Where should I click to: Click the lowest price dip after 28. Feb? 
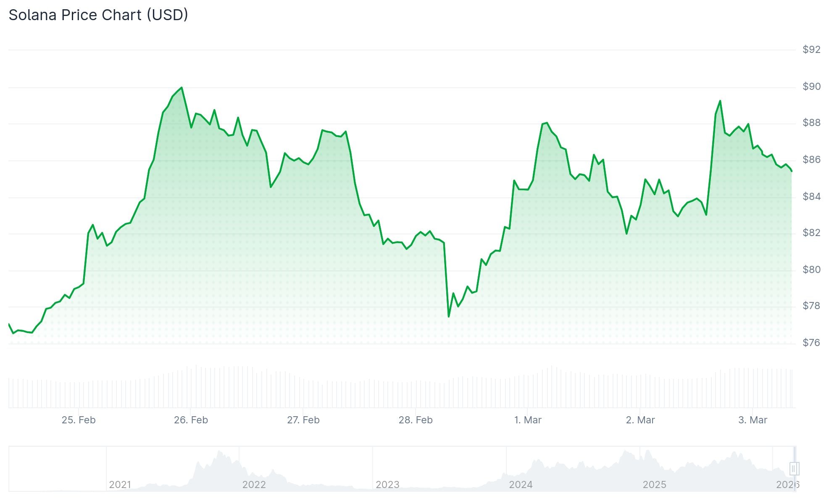(449, 316)
